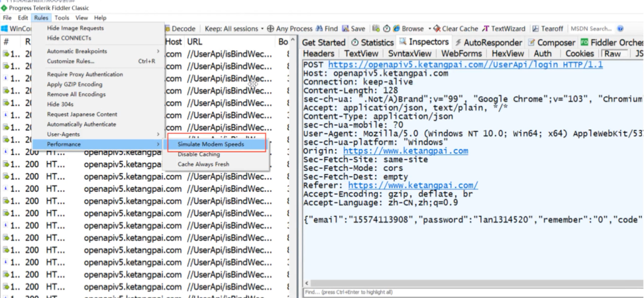Click the Tearoff toolbar icon

[535, 28]
